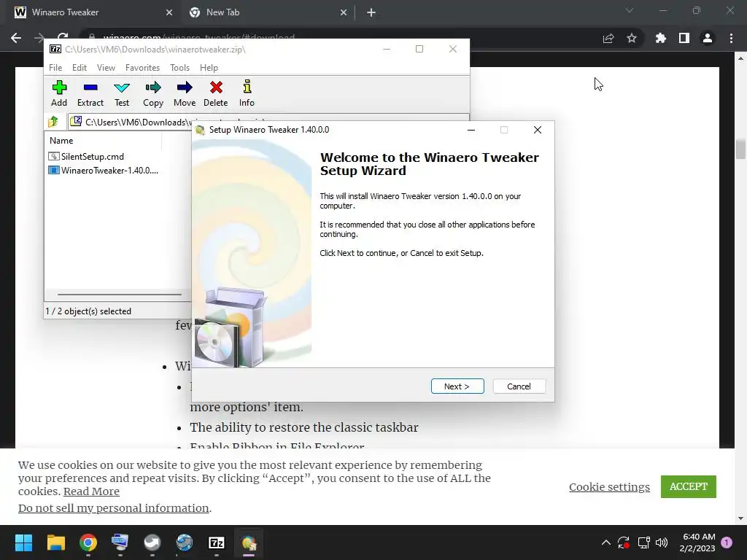Run Test on the archive in 7-Zip

(x=122, y=93)
